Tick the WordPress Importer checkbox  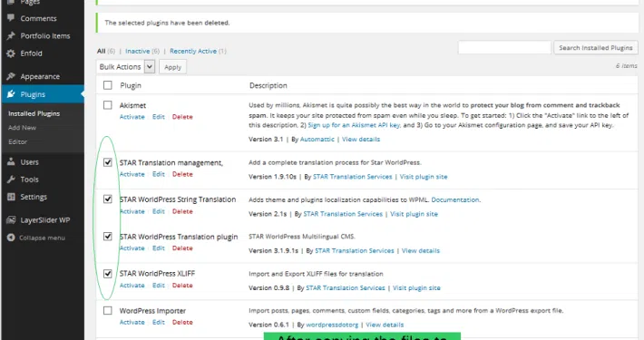(x=108, y=310)
